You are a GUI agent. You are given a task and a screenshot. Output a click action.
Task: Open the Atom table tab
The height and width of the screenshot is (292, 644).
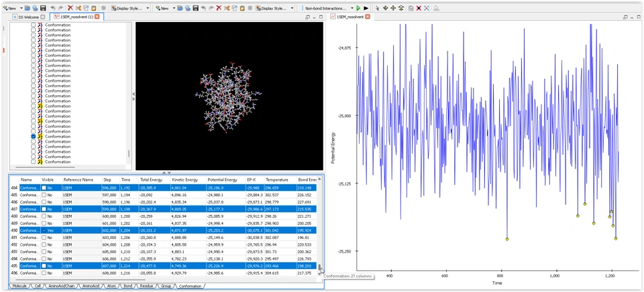111,285
